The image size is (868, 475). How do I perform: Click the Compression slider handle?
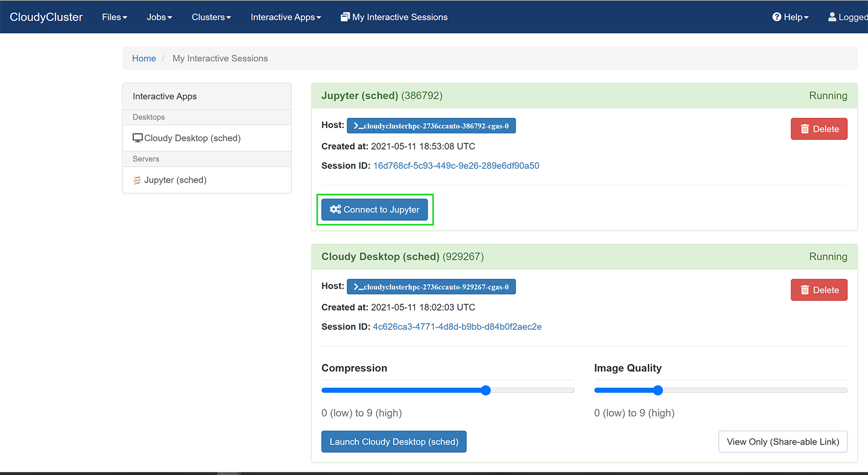click(x=486, y=390)
